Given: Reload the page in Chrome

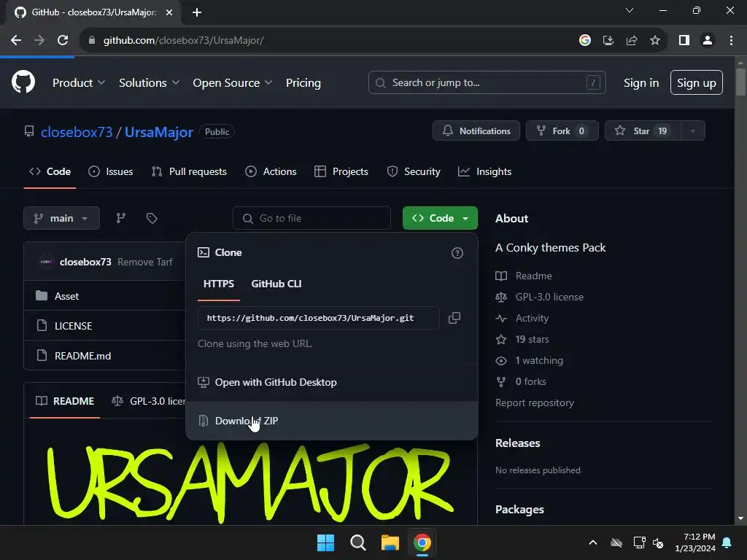Looking at the screenshot, I should (63, 41).
